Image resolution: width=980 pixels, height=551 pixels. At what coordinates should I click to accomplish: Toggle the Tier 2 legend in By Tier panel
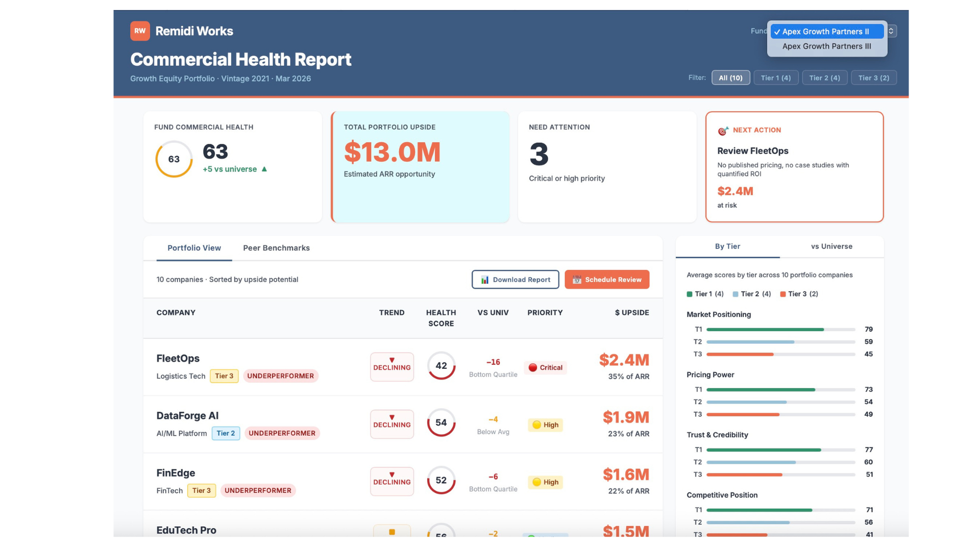click(x=751, y=294)
